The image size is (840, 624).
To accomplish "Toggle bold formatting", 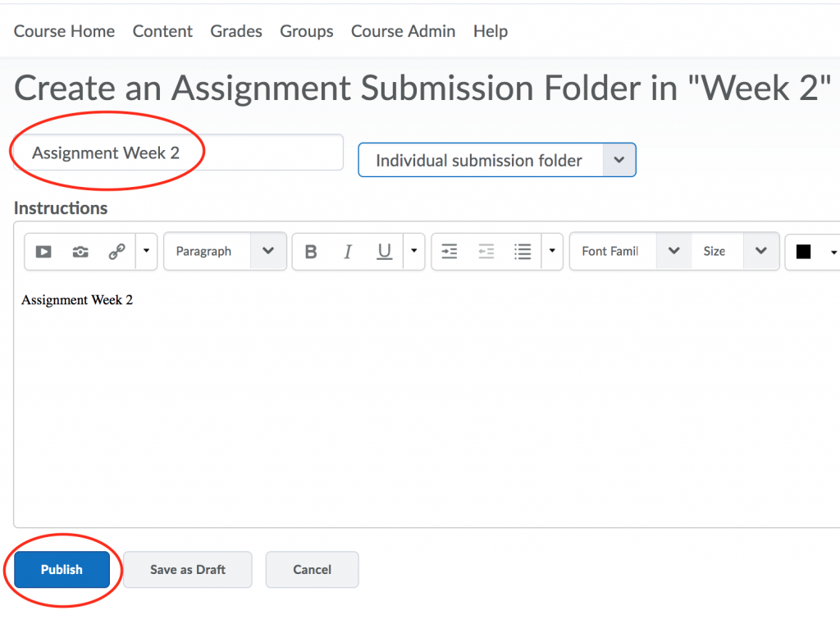I will pyautogui.click(x=311, y=252).
